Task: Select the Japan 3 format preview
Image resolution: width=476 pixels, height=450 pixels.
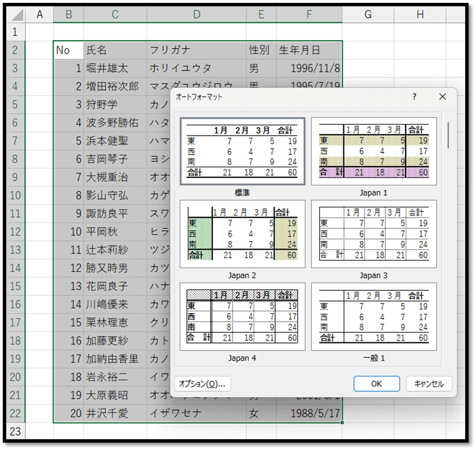Action: [x=374, y=234]
